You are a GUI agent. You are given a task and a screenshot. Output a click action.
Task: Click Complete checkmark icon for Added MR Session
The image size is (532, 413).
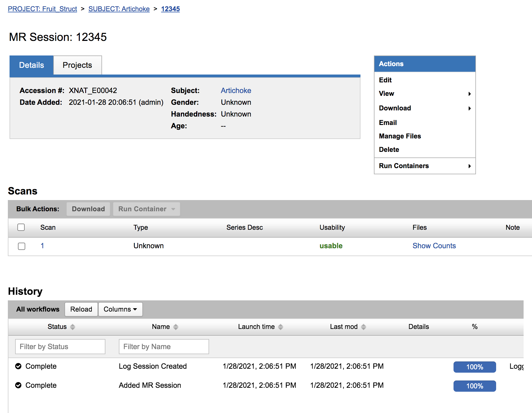[18, 385]
